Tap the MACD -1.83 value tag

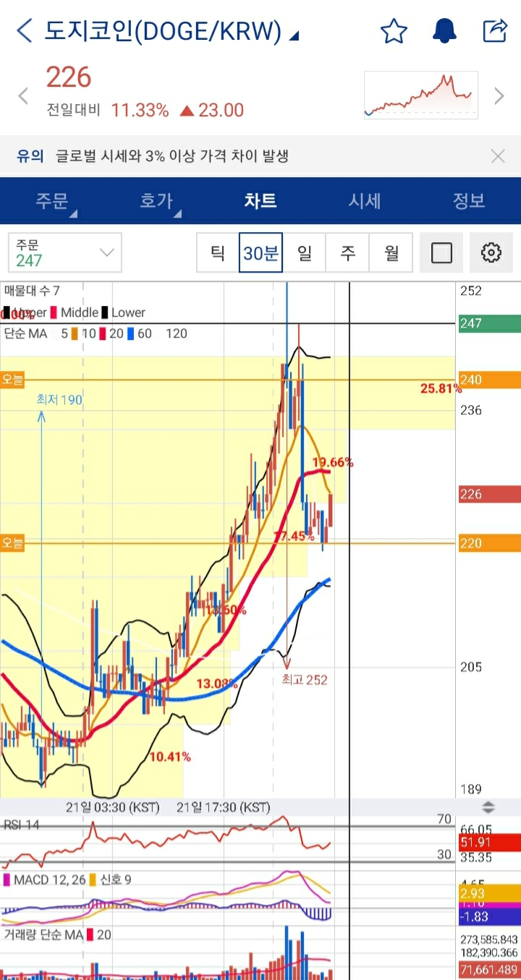(489, 916)
